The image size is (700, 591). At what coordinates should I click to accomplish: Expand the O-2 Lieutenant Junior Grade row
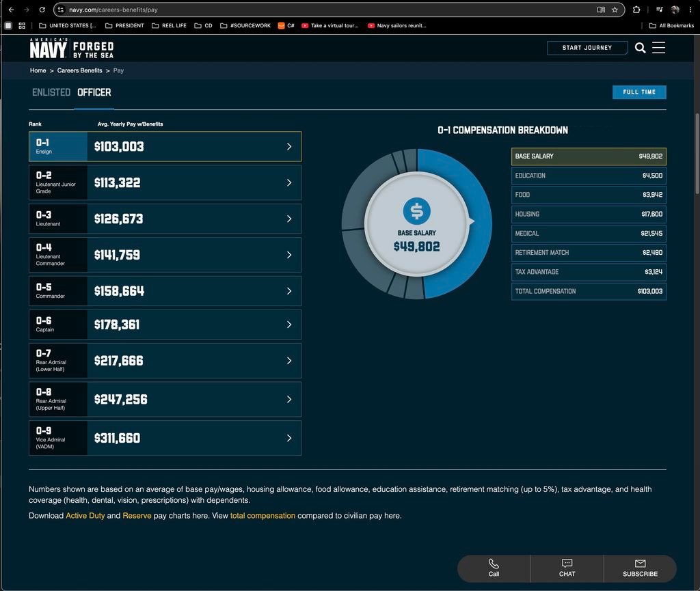pos(165,182)
